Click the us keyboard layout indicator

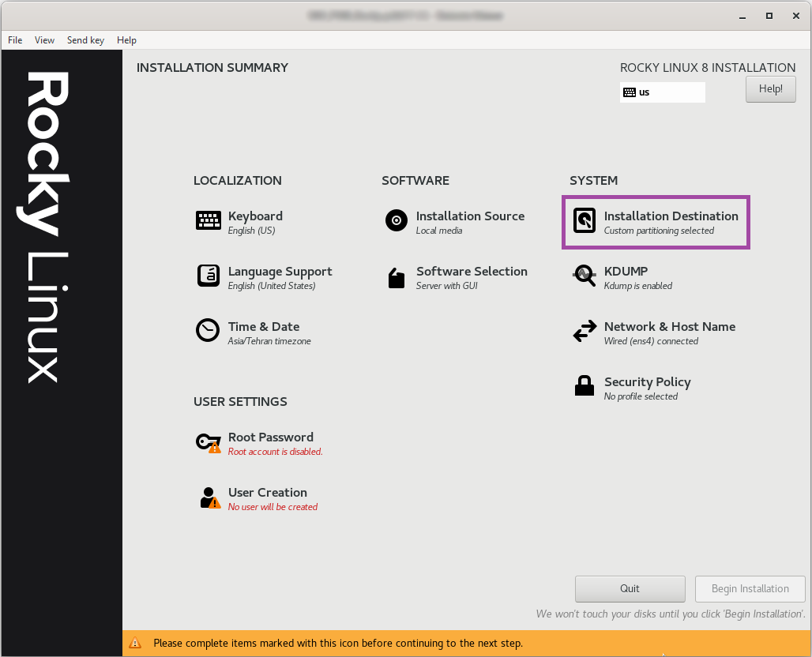click(663, 92)
